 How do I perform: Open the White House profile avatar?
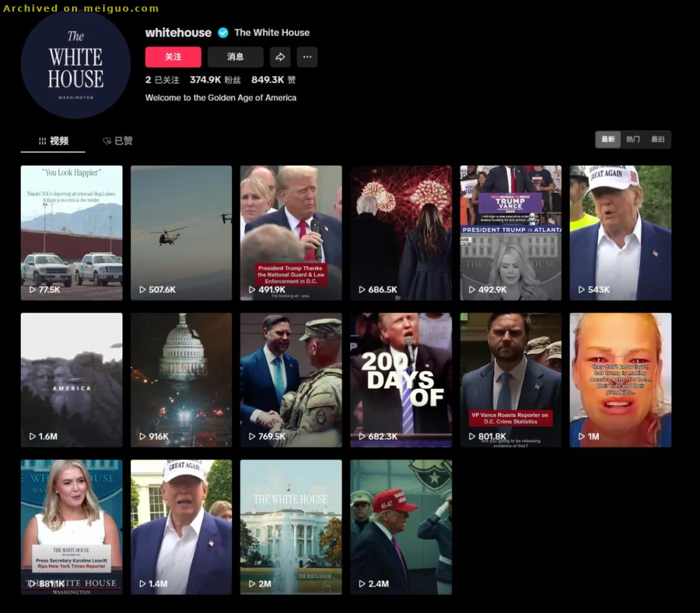coord(75,64)
